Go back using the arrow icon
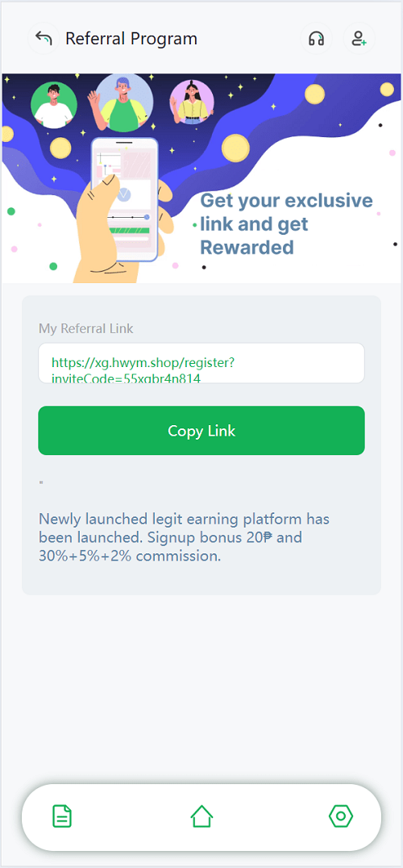Screen dimensions: 403x868 [x=44, y=39]
